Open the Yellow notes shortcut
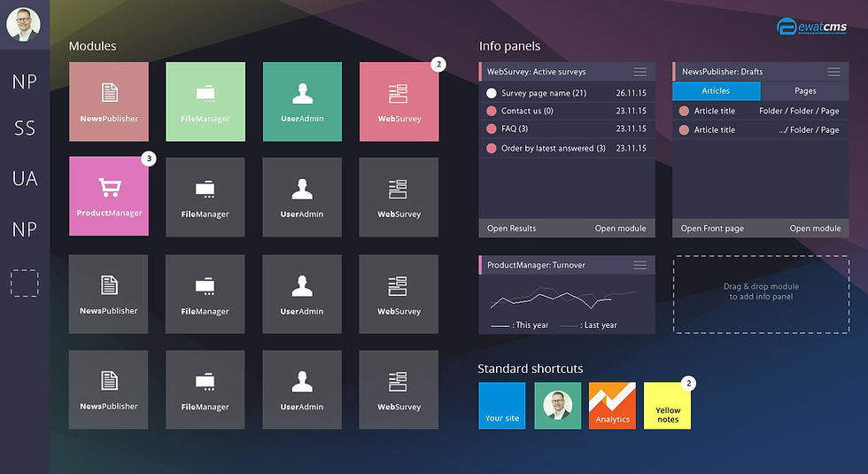 point(668,406)
